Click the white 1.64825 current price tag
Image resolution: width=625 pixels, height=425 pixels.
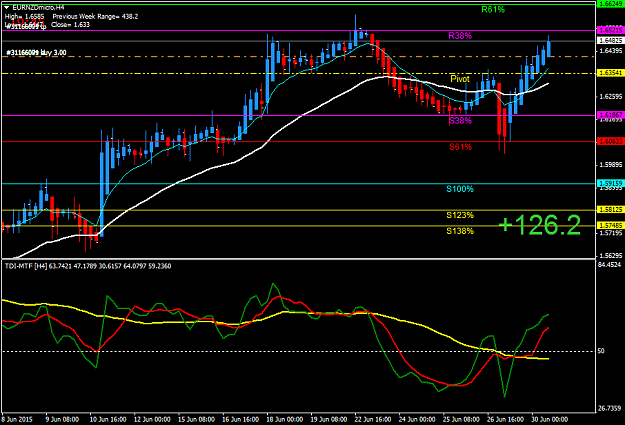(610, 41)
